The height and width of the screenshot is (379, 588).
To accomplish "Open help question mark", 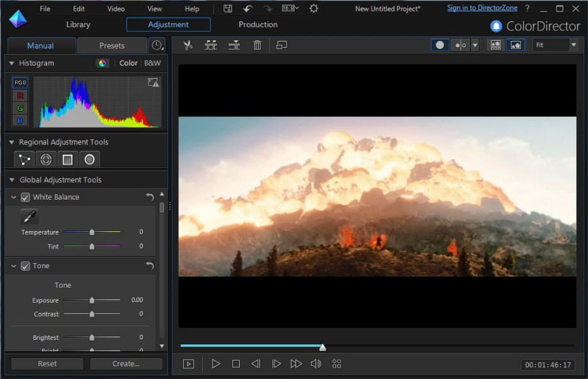I will point(528,8).
